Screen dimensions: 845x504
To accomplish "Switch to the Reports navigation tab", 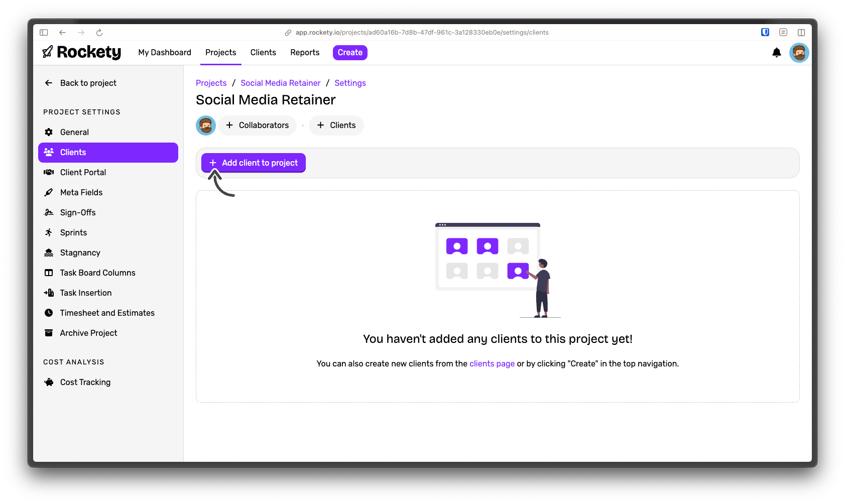I will [x=304, y=52].
